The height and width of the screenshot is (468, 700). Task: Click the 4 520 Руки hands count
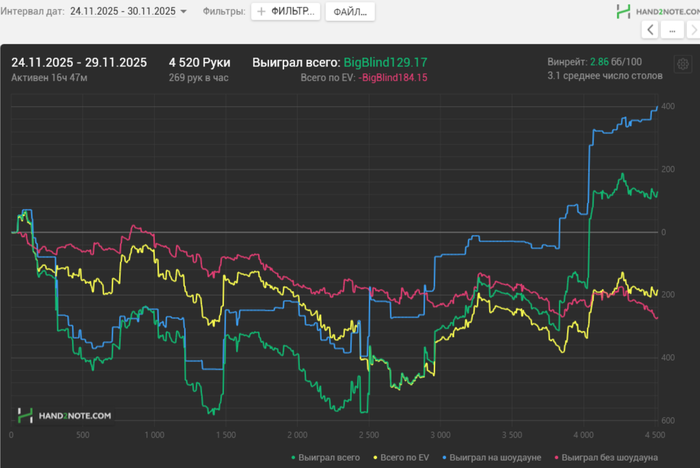[200, 62]
